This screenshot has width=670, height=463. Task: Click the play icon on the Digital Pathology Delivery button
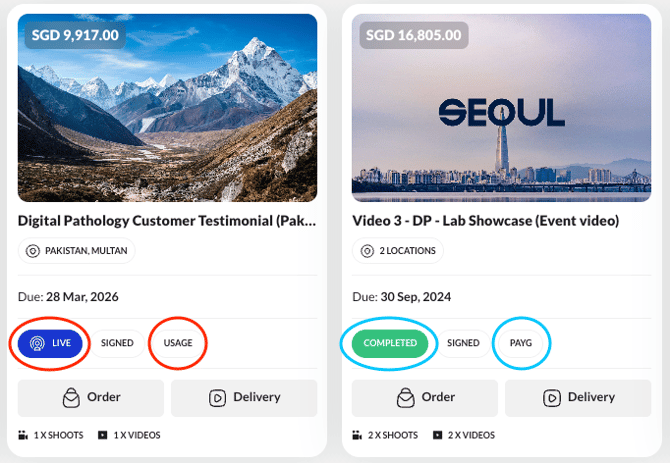click(217, 397)
